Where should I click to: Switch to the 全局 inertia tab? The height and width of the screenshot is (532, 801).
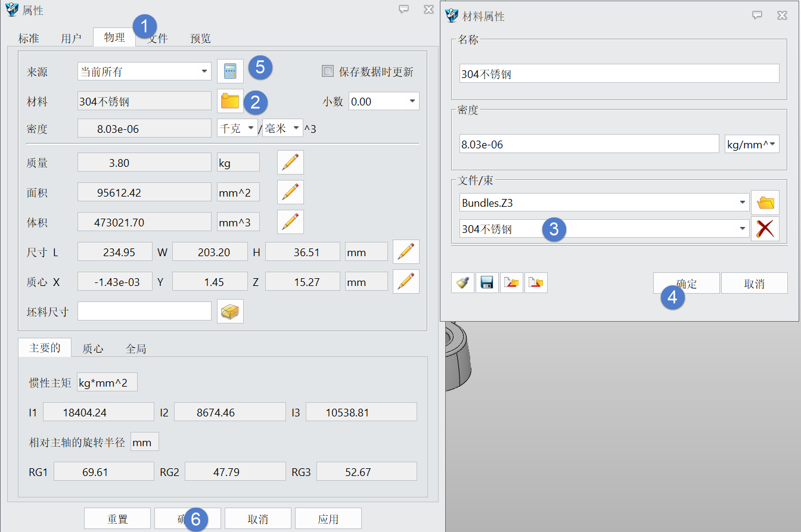point(136,349)
